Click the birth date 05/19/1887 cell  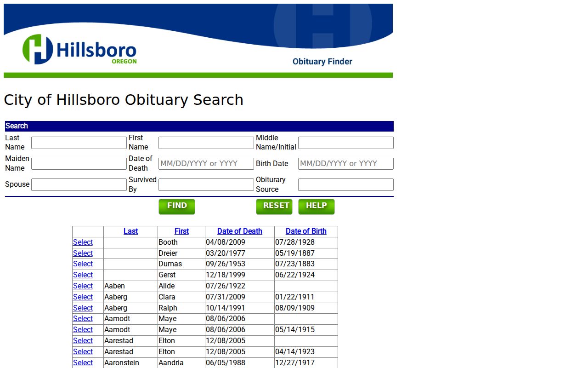pos(306,253)
